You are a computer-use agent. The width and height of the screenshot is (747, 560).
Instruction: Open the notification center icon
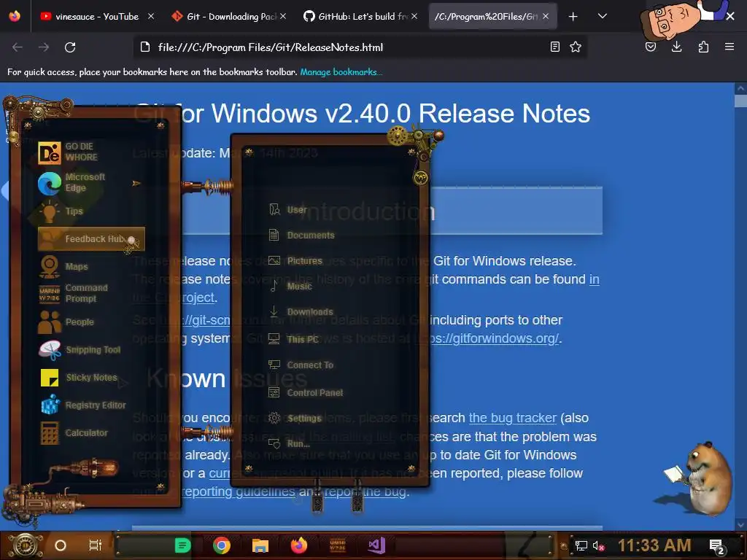pyautogui.click(x=716, y=547)
